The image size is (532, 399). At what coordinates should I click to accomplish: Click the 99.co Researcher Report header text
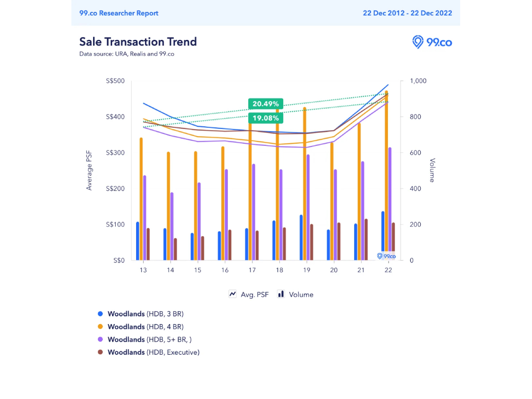pyautogui.click(x=119, y=13)
